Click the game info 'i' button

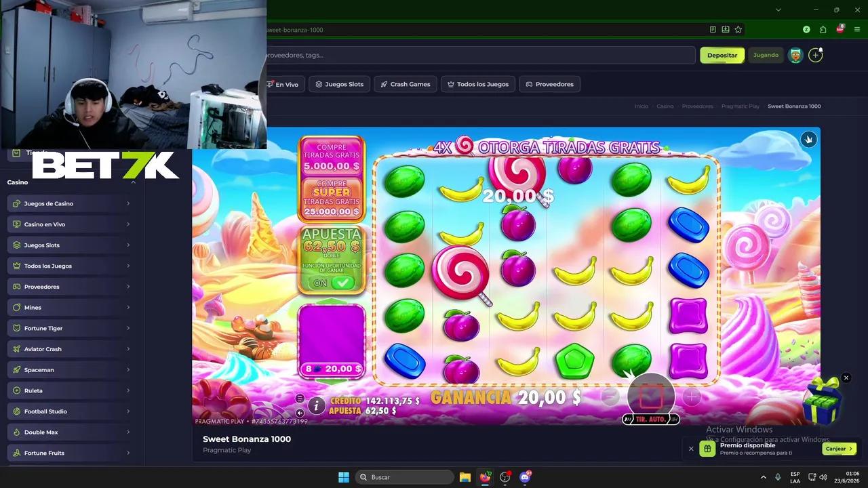(x=316, y=405)
